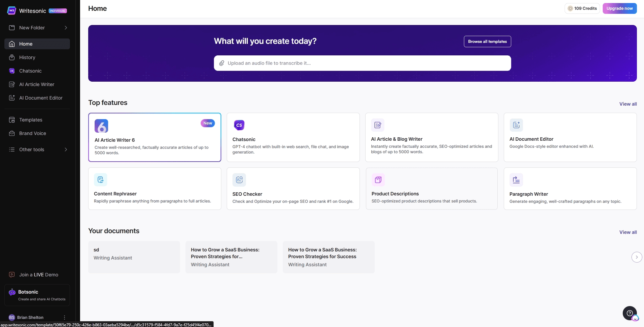Click the 'AI Article & Blog Writer' card title
This screenshot has width=644, height=327.
click(397, 139)
